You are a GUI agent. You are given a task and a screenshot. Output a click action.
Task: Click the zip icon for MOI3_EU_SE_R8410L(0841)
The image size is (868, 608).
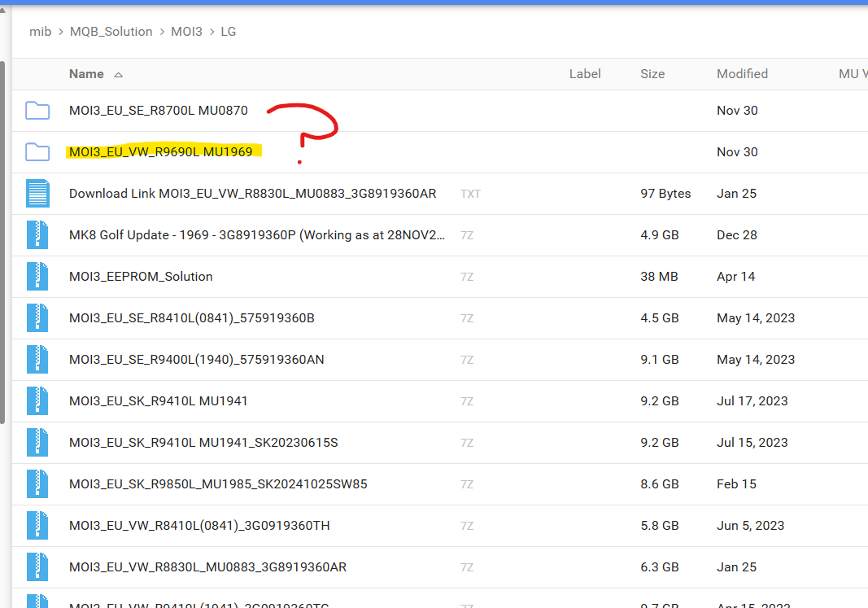37,318
